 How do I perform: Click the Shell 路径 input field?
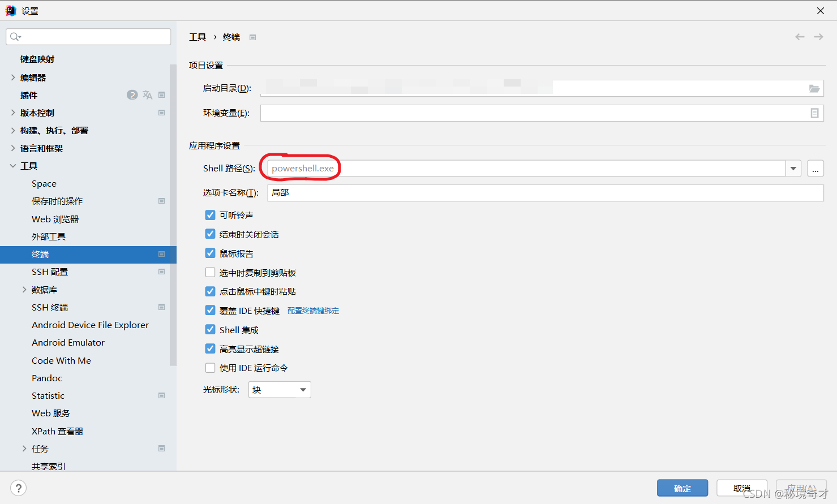tap(526, 169)
